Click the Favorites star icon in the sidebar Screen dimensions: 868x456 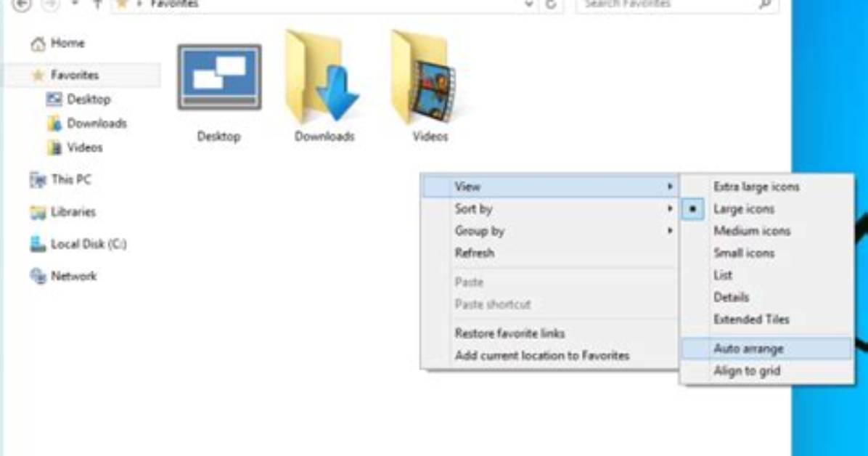(38, 76)
